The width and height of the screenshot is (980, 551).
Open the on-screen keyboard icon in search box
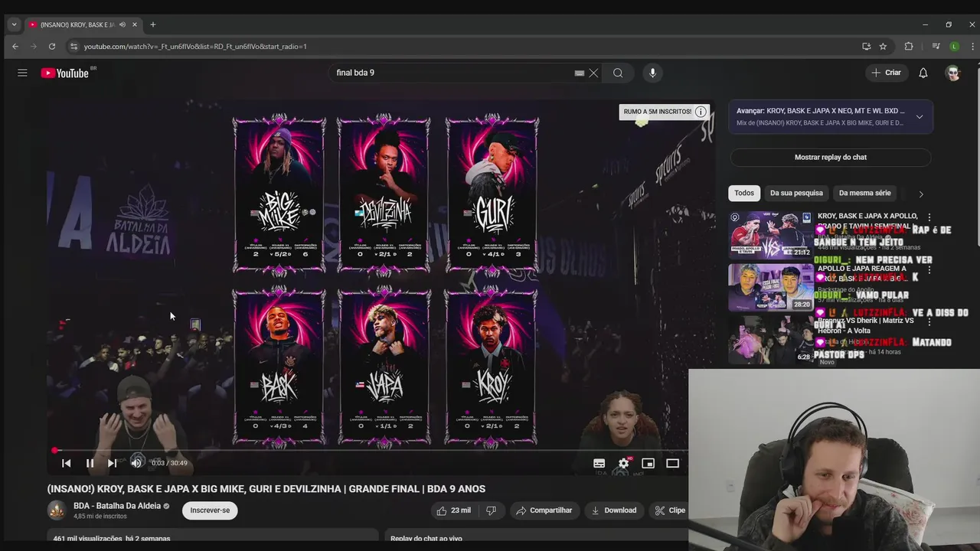click(580, 73)
